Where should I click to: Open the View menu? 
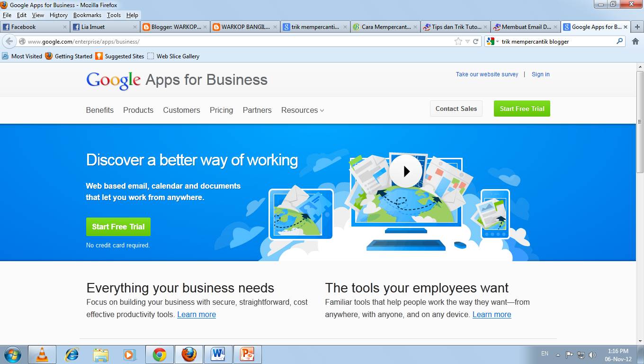point(38,15)
